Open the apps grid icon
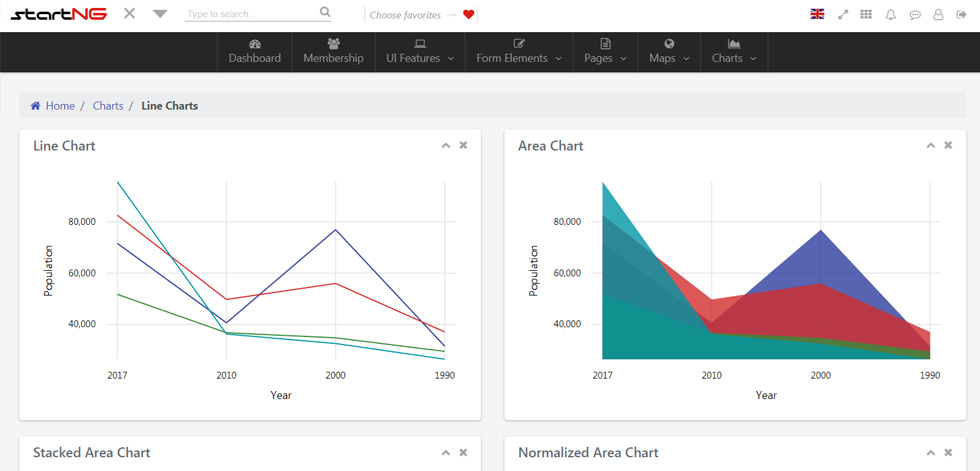Image resolution: width=980 pixels, height=471 pixels. (866, 14)
